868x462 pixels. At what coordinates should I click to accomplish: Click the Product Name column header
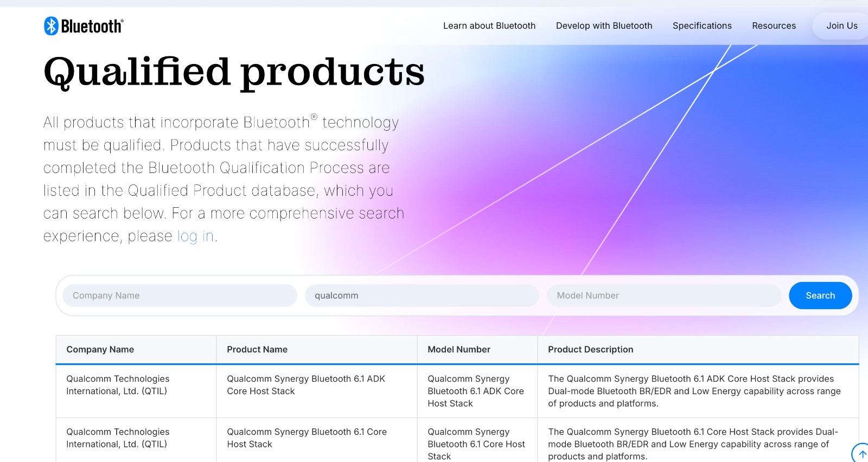point(257,350)
